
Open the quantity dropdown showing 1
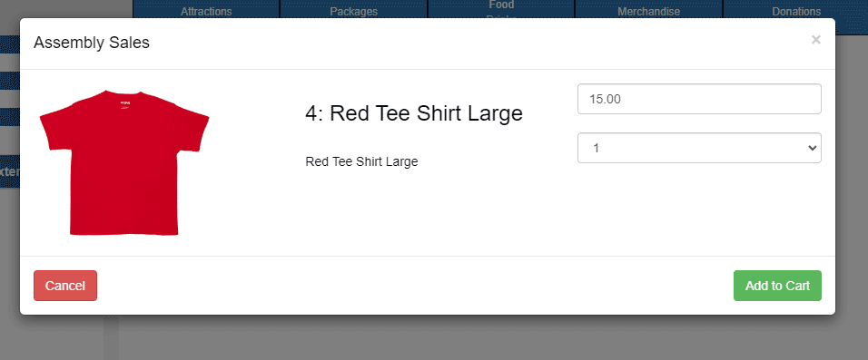click(x=699, y=148)
